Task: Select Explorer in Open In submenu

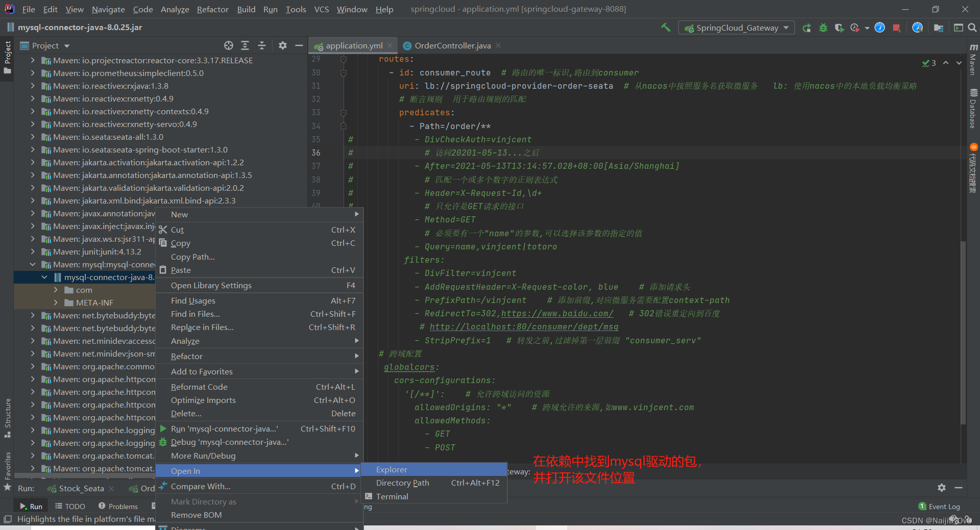Action: point(434,469)
